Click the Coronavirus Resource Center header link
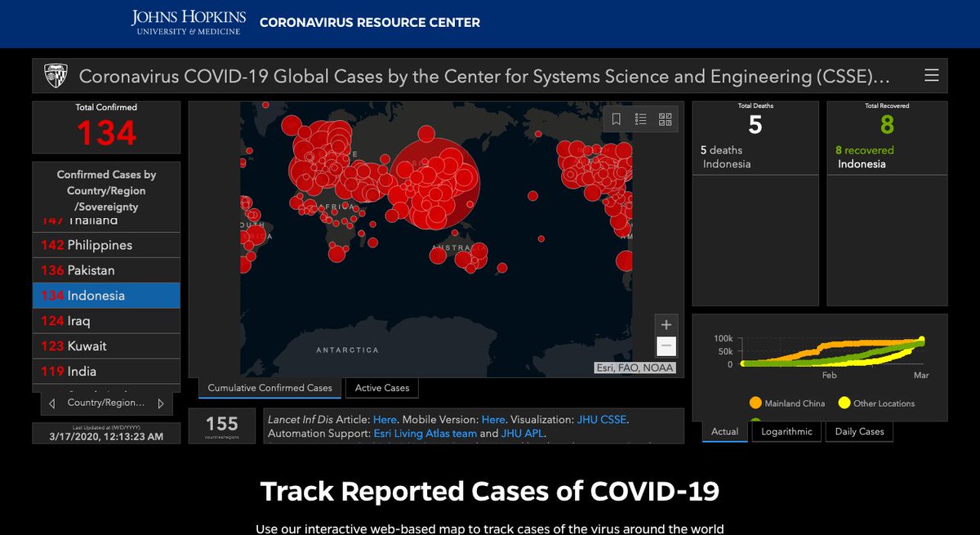The image size is (980, 535). pyautogui.click(x=370, y=22)
